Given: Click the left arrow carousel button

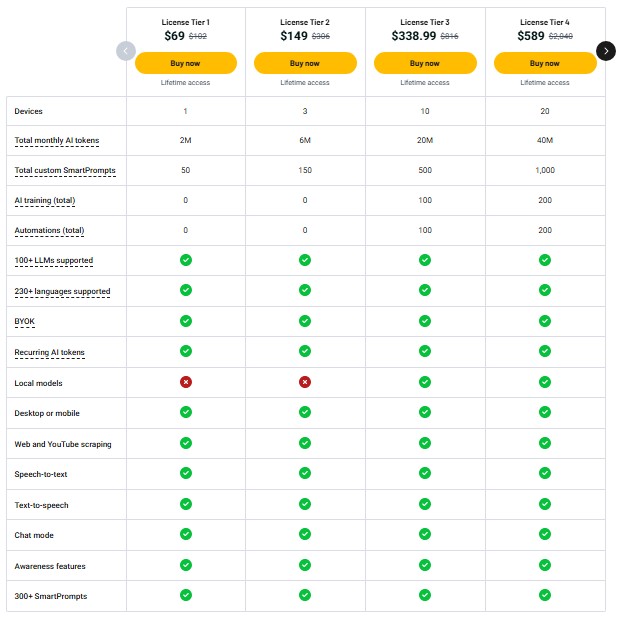Looking at the screenshot, I should point(125,50).
